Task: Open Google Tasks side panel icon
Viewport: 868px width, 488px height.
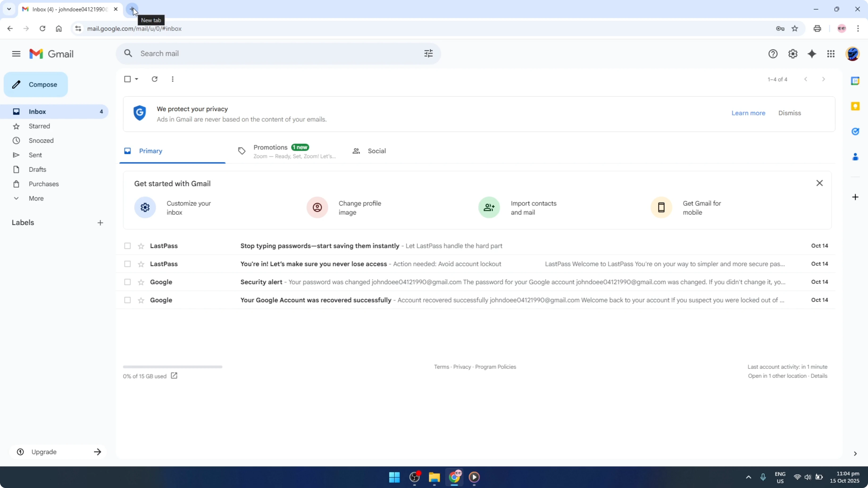Action: 855,131
